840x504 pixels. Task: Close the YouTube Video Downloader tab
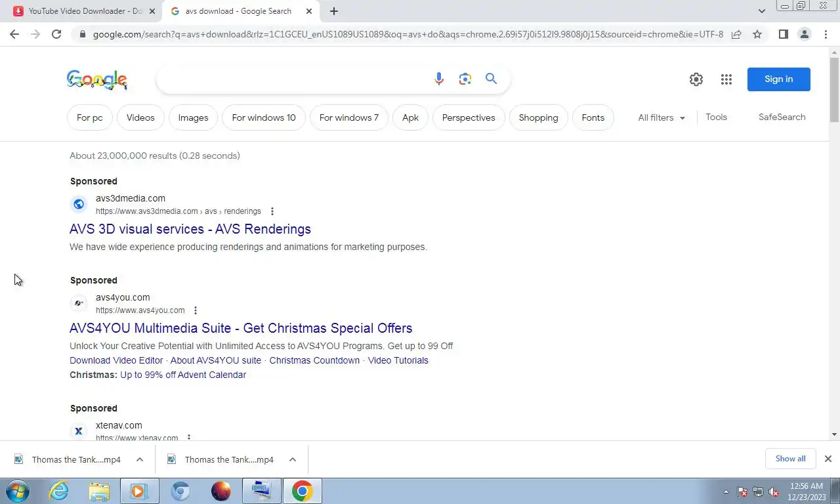(152, 11)
